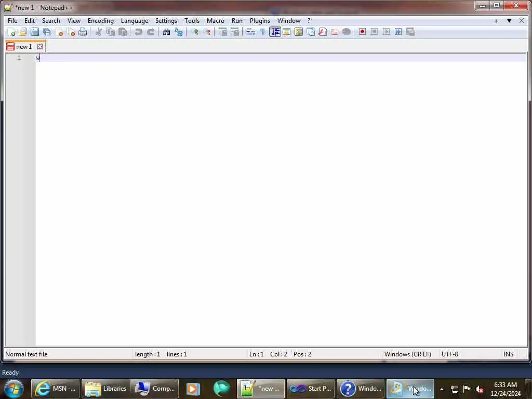Toggle Show All Characters pilcrow icon
532x399 pixels.
(262, 32)
